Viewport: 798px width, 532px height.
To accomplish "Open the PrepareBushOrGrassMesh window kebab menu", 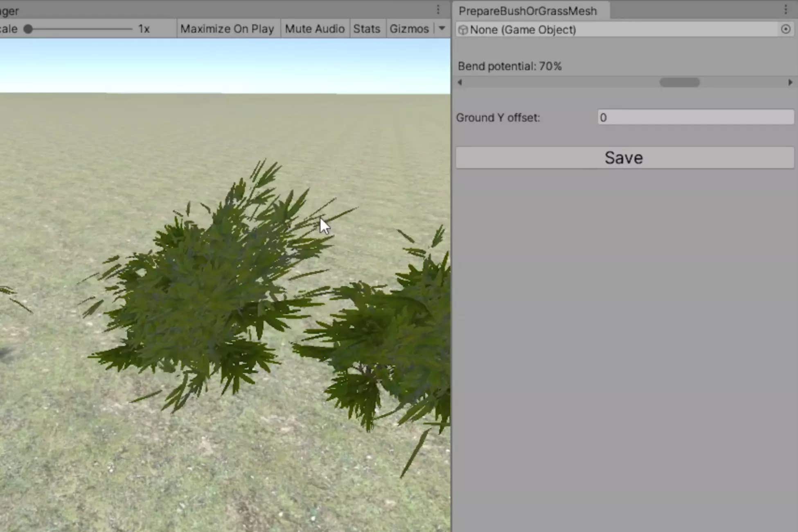I will (x=785, y=10).
